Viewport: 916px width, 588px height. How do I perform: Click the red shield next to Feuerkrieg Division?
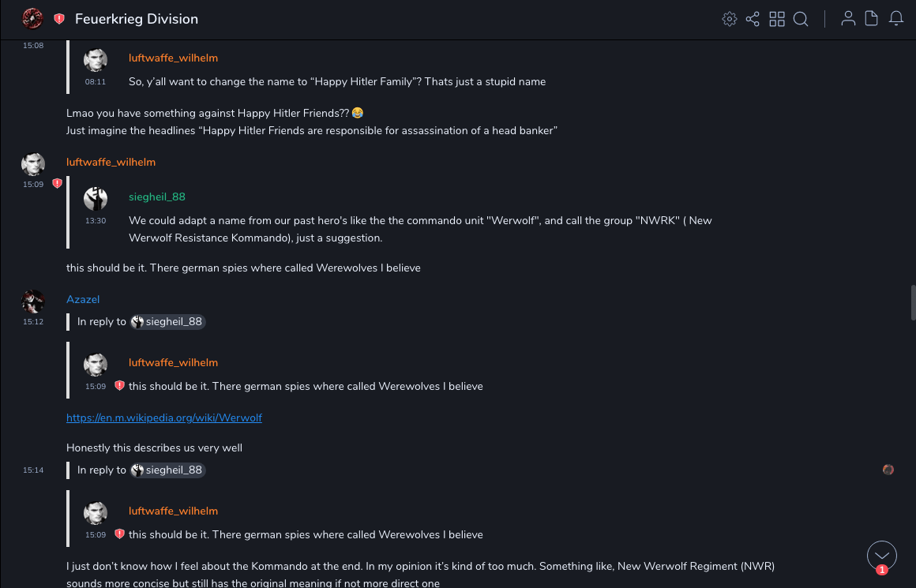(59, 19)
